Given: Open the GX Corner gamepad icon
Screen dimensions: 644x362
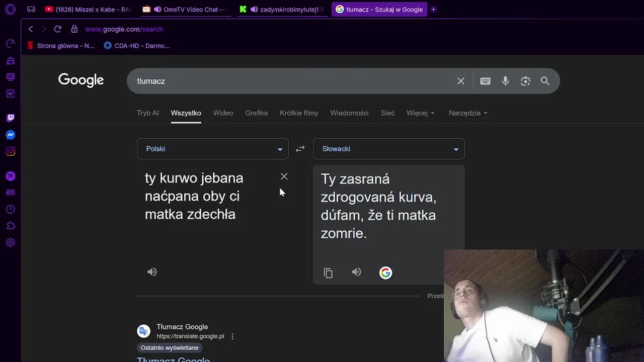Looking at the screenshot, I should click(x=31, y=9).
